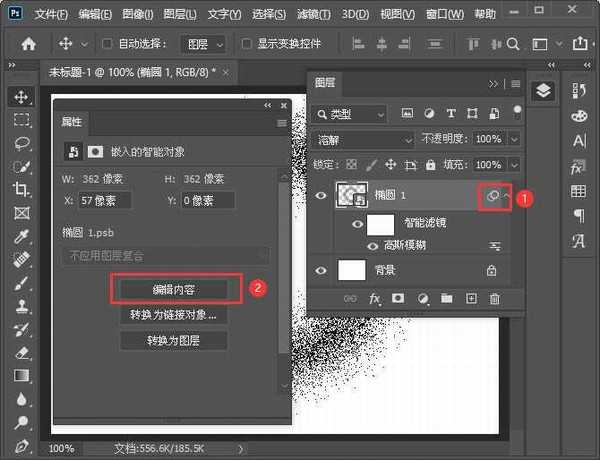This screenshot has width=600, height=460.
Task: Enable the 显示变换控件 checkbox
Action: [x=247, y=44]
